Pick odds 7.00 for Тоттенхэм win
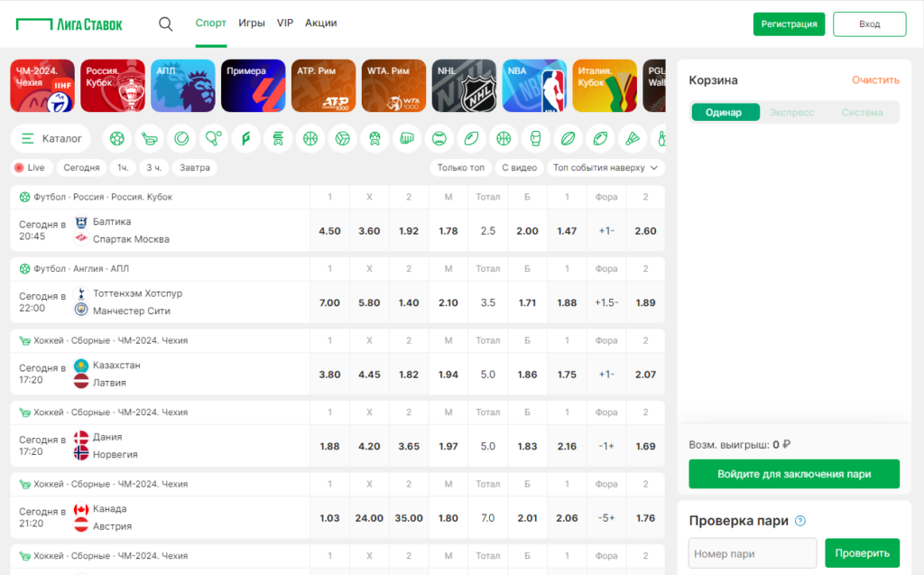This screenshot has height=575, width=924. click(x=330, y=302)
